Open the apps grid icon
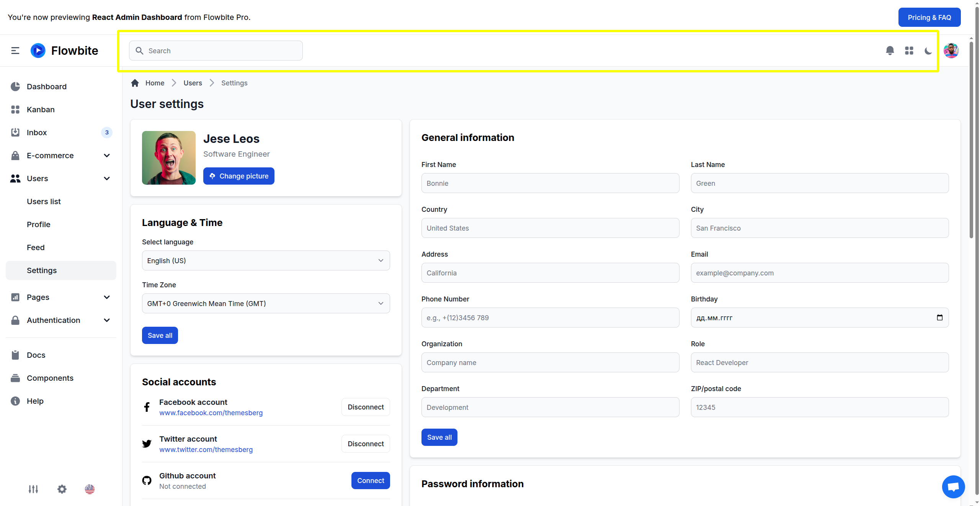This screenshot has height=506, width=980. click(909, 51)
